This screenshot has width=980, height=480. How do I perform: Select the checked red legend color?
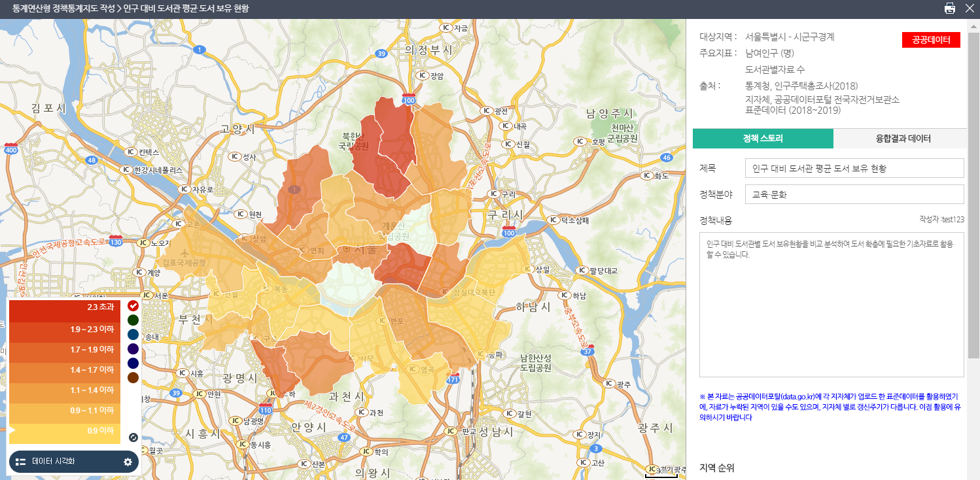133,305
